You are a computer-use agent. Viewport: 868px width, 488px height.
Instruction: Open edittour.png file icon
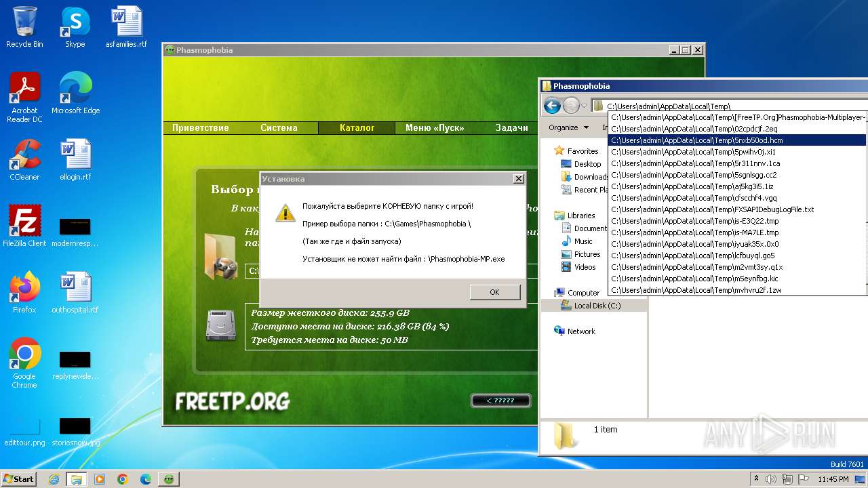(24, 432)
